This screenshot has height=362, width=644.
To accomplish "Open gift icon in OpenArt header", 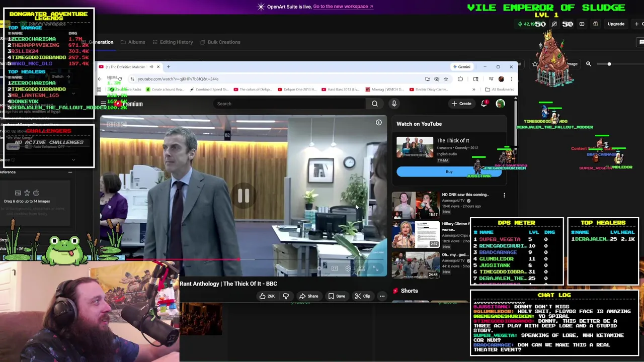I will pos(595,24).
